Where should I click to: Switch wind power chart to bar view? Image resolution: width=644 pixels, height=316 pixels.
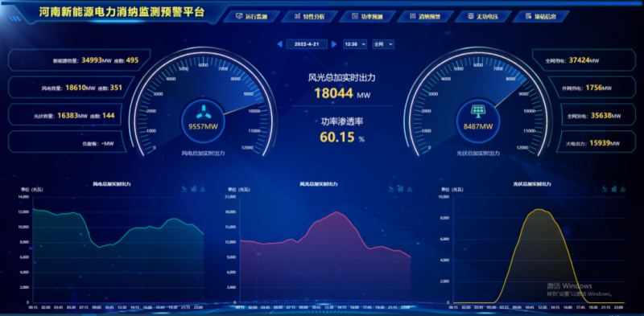[193, 189]
